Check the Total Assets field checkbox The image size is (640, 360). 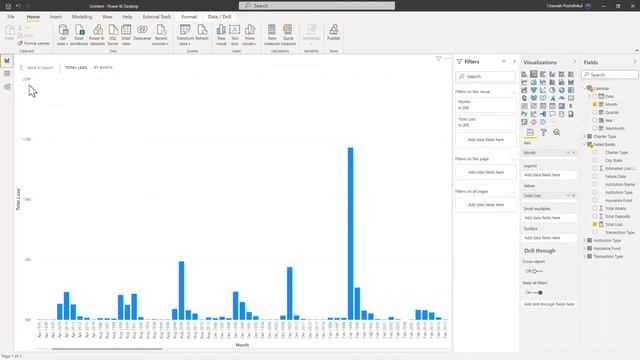595,208
